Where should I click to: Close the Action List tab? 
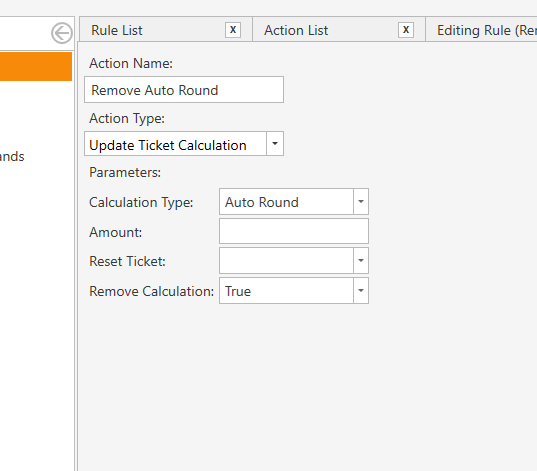pyautogui.click(x=406, y=30)
